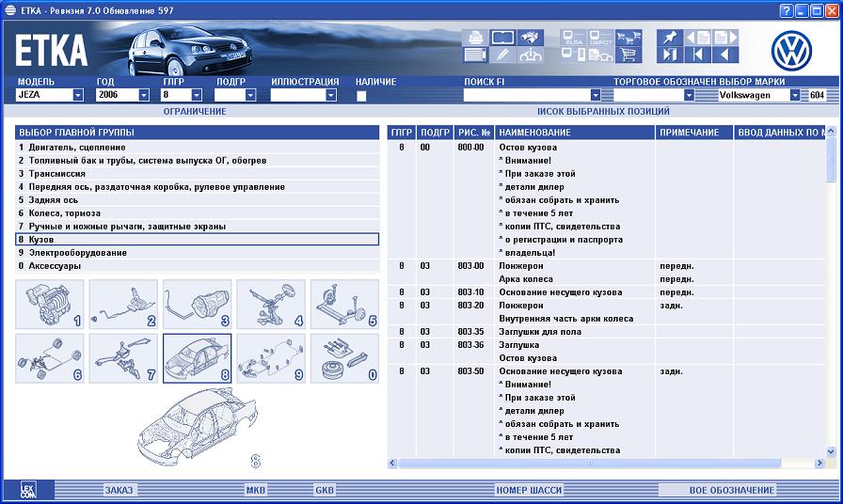Click the vehicle info icon under the binoculars

[x=530, y=55]
